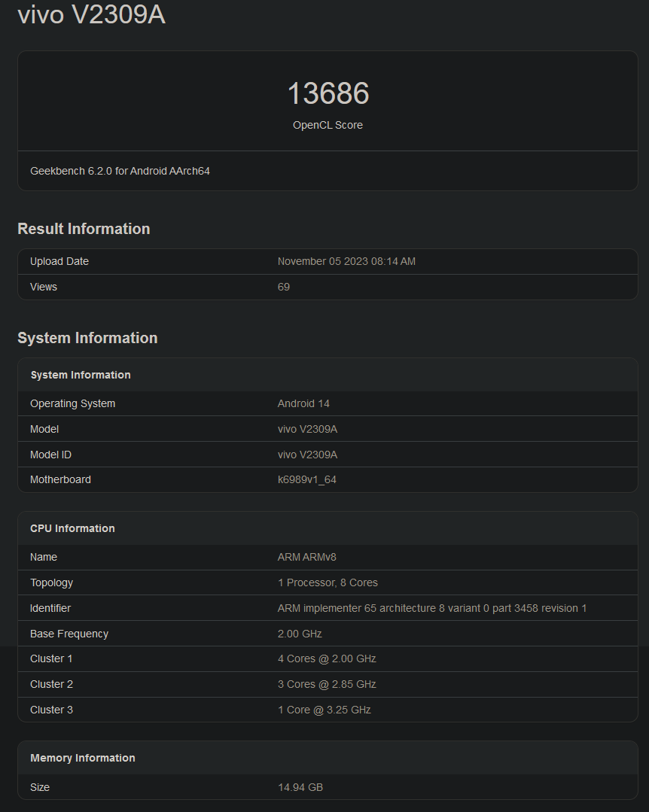Screen dimensions: 649x812
Task: Select the k6989v1_64 motherboard value
Action: [x=307, y=479]
